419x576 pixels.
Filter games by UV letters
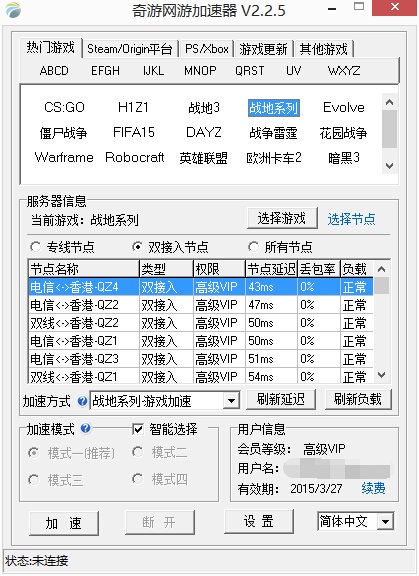pyautogui.click(x=293, y=71)
